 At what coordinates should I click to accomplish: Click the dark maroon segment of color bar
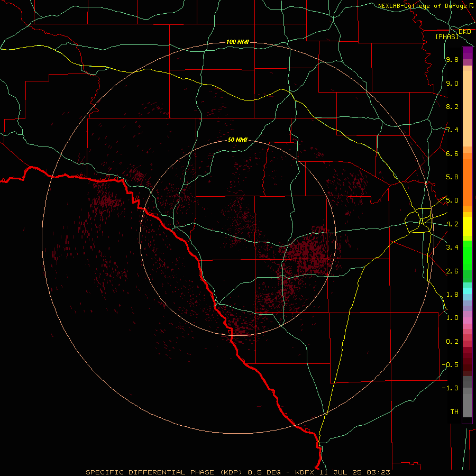coord(467,362)
